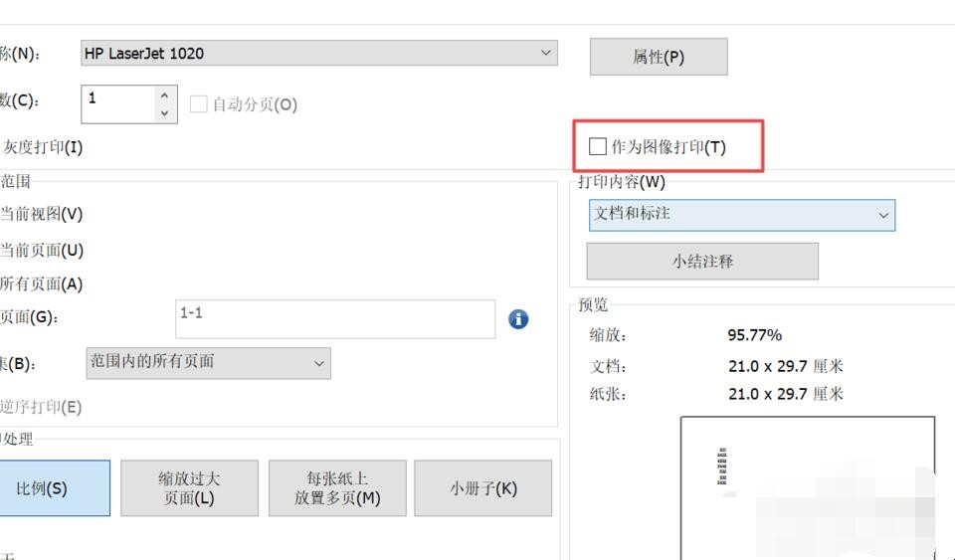The width and height of the screenshot is (955, 560).
Task: Switch to 小册子(K) booklet mode
Action: click(482, 488)
